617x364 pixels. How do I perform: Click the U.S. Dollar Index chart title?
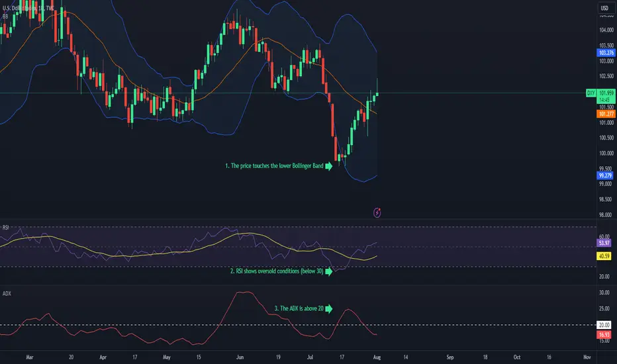(28, 8)
